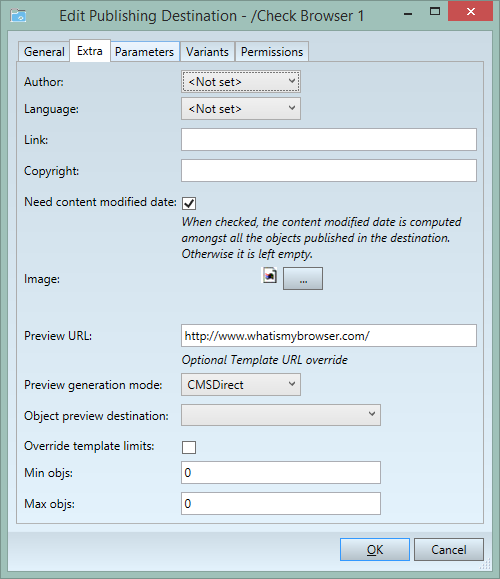Open the Author dropdown
500x579 pixels.
241,82
